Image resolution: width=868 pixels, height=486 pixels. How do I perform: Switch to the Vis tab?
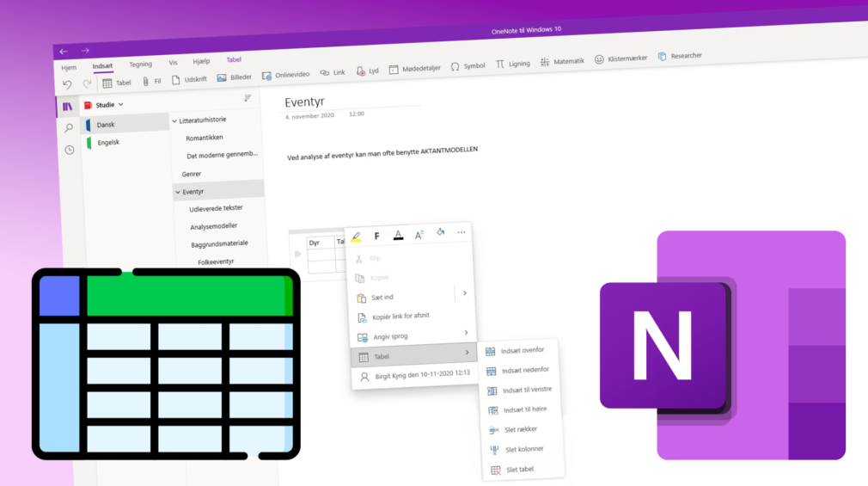tap(173, 63)
